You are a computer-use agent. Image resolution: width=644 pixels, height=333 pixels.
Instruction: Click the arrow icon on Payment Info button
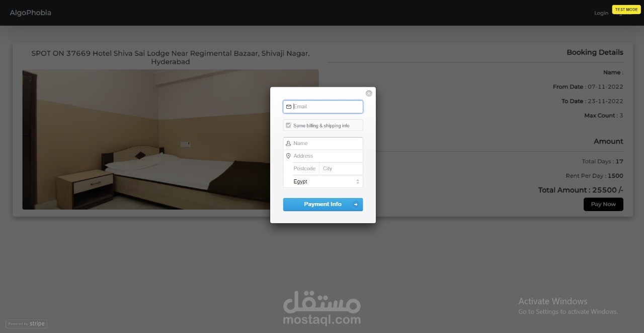tap(356, 205)
